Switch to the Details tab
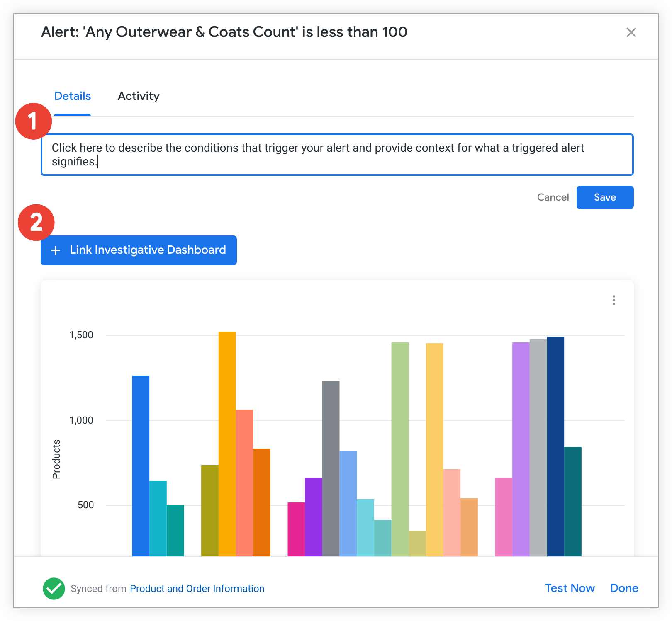 (x=73, y=96)
